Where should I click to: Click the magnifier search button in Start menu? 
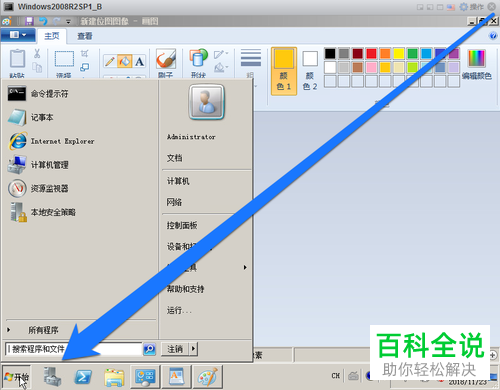[149, 349]
